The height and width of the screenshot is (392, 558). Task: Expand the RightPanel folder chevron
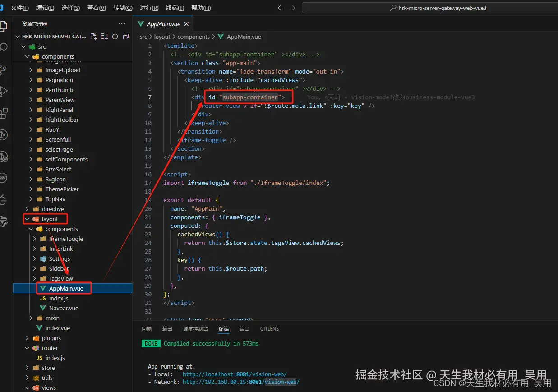[x=31, y=110]
